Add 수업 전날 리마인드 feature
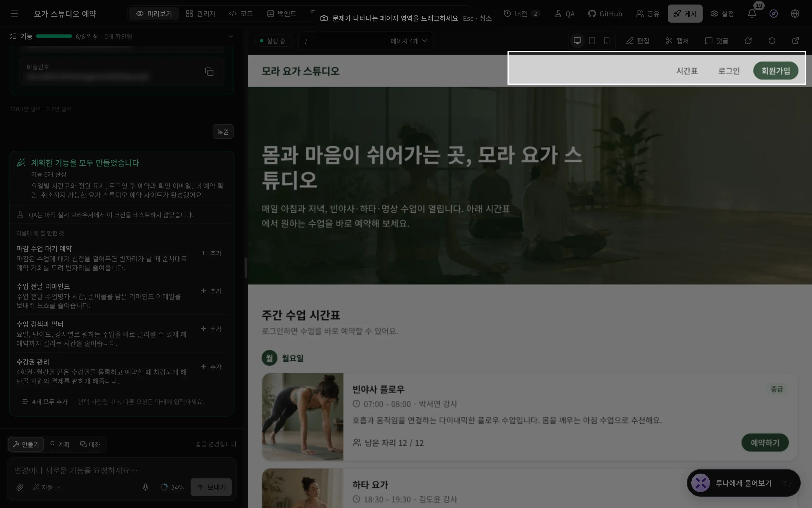The height and width of the screenshot is (508, 812). click(x=211, y=291)
